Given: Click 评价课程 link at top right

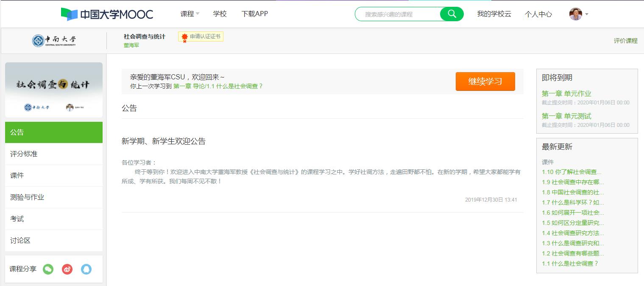Looking at the screenshot, I should point(625,41).
